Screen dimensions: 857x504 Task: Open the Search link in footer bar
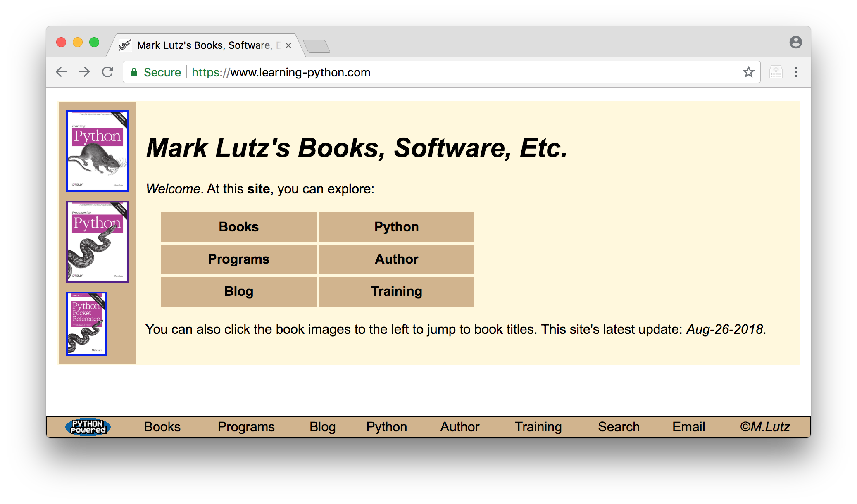[x=619, y=427]
